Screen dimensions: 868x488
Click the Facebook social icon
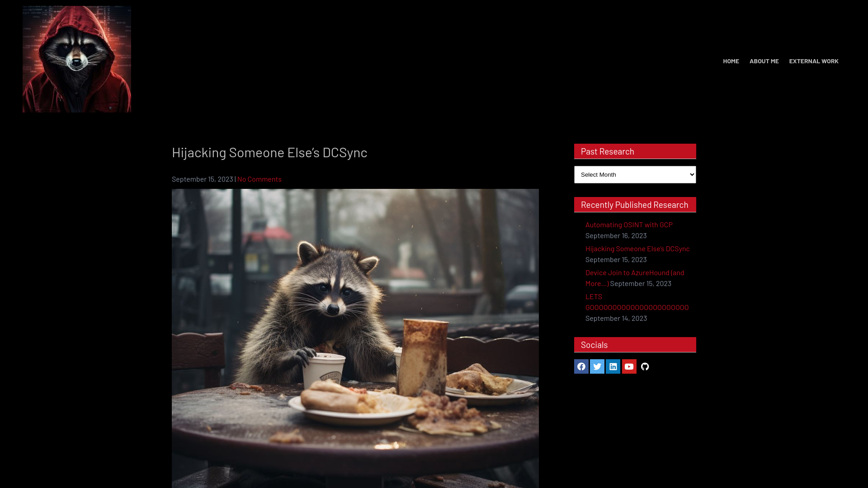pos(581,366)
